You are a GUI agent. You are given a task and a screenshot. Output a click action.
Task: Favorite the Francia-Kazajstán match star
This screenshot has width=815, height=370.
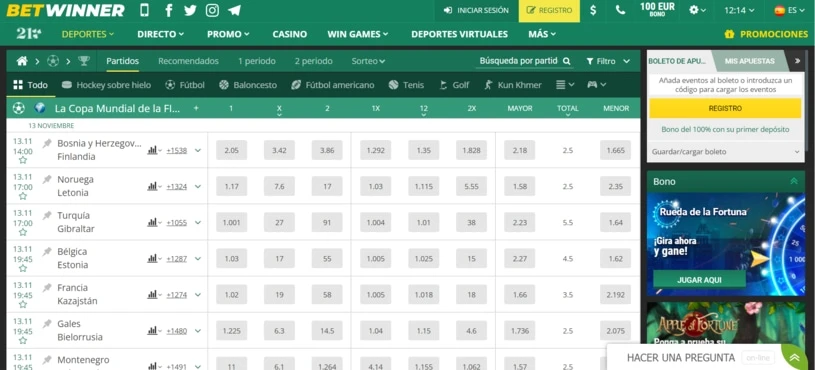pyautogui.click(x=23, y=305)
